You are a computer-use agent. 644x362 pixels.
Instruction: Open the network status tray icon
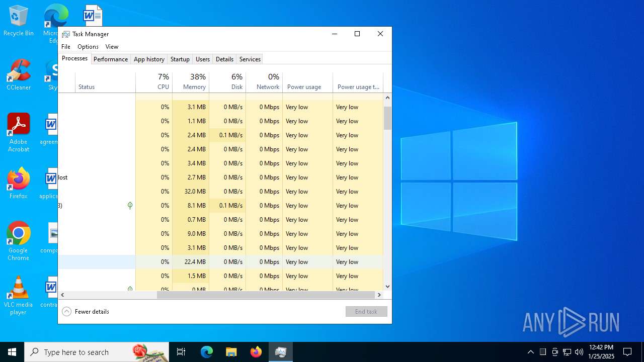(x=567, y=352)
